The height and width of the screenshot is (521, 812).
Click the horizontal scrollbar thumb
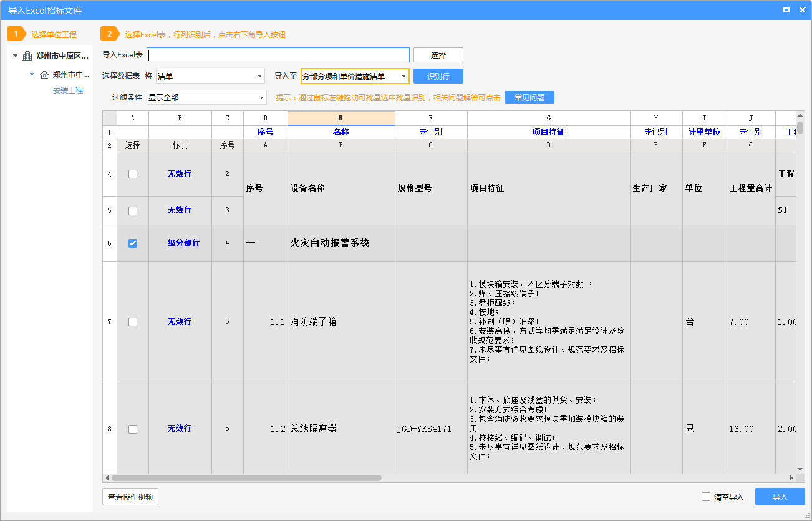click(246, 478)
